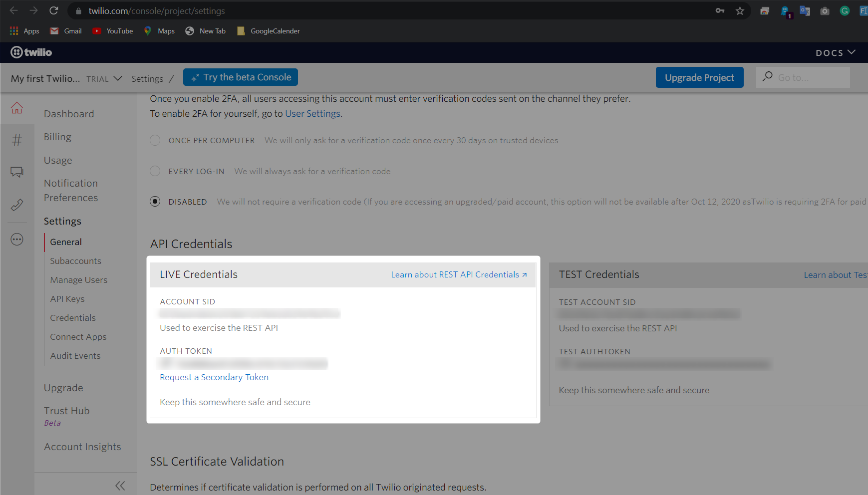Open Usage in the sidebar
Viewport: 868px width, 495px height.
(x=58, y=160)
